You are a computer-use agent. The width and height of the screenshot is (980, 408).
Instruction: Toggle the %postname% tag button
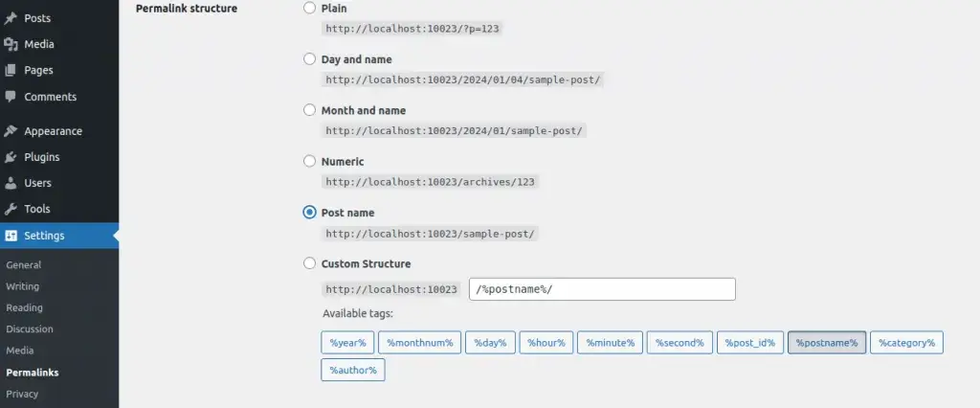[827, 343]
